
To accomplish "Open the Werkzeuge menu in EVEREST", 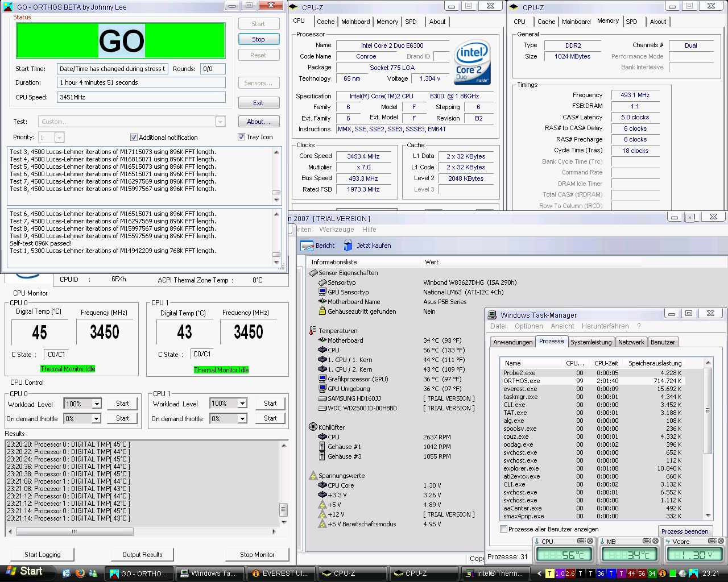I will coord(337,230).
